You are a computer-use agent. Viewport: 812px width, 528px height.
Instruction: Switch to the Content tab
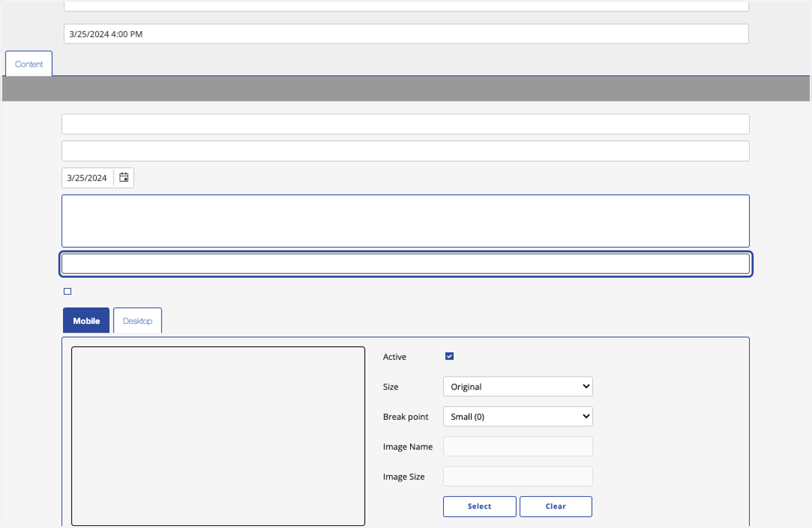29,64
